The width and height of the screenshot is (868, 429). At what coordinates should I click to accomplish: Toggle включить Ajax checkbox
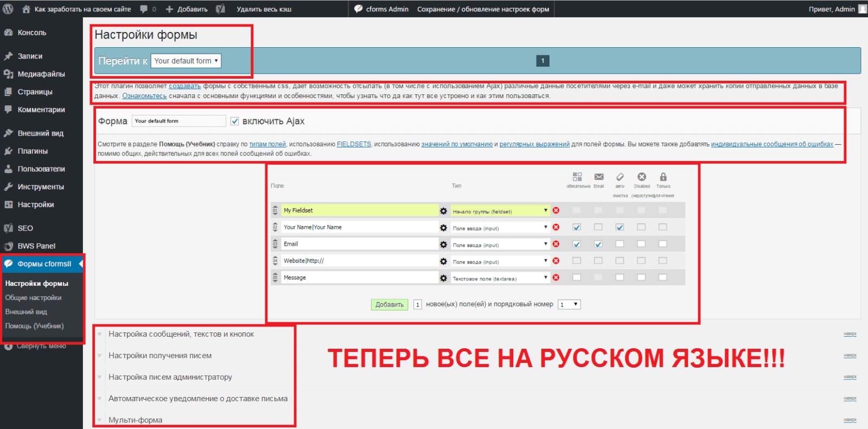point(234,121)
